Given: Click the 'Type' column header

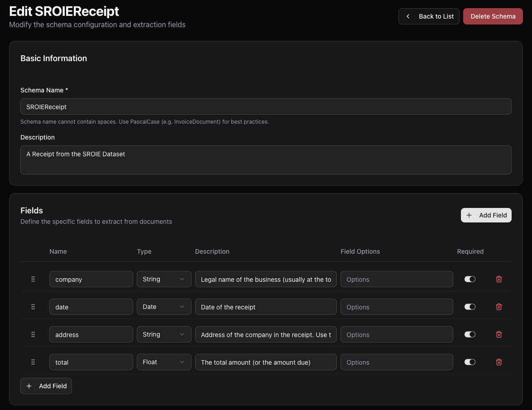Looking at the screenshot, I should coord(144,251).
